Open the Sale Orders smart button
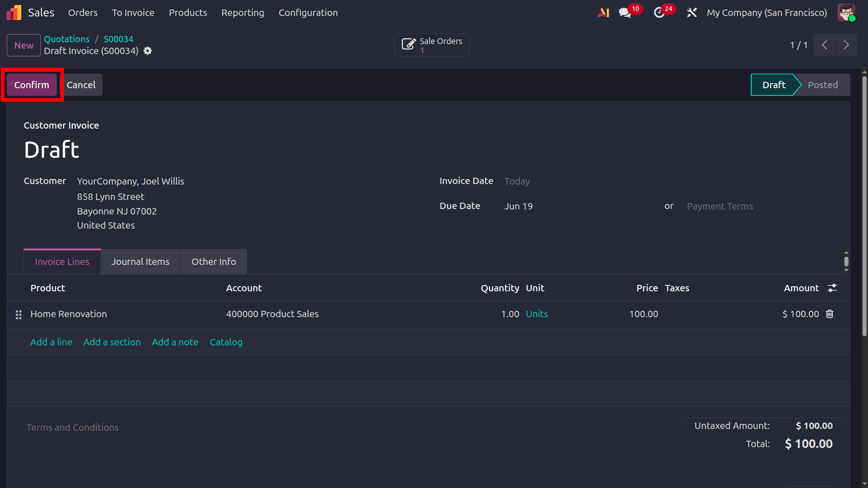 [432, 45]
